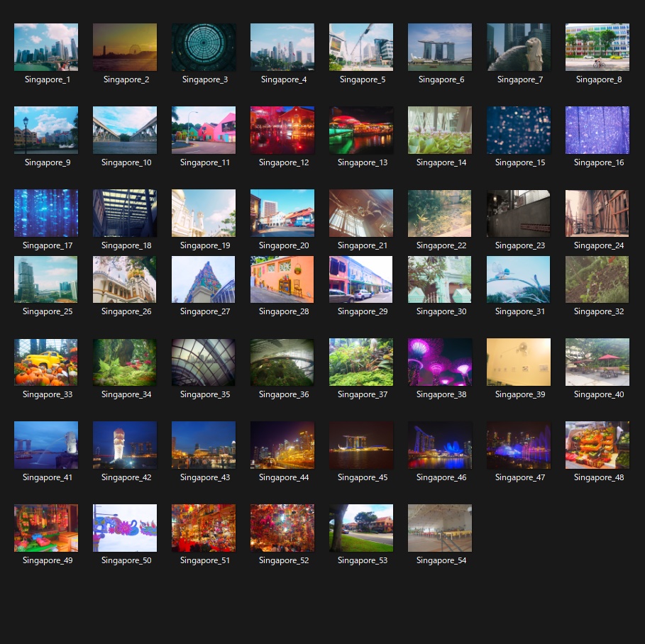
Task: Select the Singapore_3 glass dome thumbnail
Action: [x=204, y=47]
